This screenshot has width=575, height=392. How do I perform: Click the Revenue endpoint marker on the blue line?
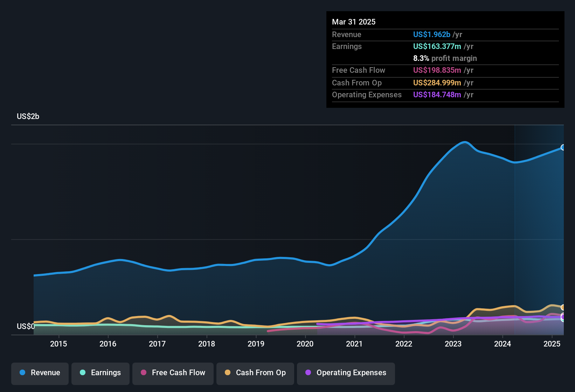click(563, 147)
